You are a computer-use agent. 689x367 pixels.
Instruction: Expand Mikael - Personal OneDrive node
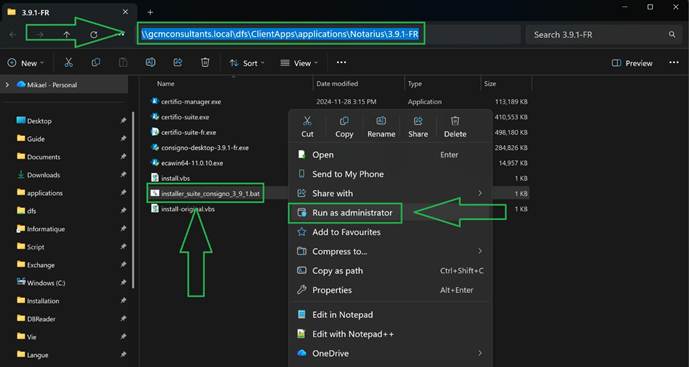pos(7,85)
